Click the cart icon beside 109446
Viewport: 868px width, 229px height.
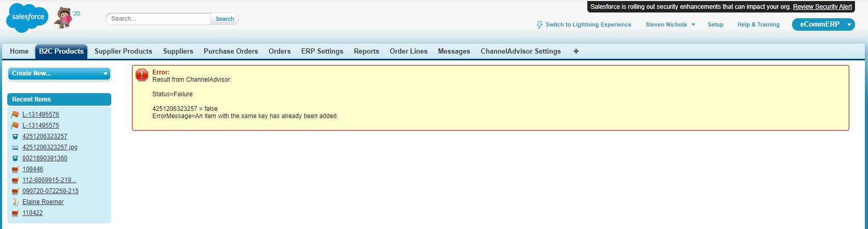point(15,169)
